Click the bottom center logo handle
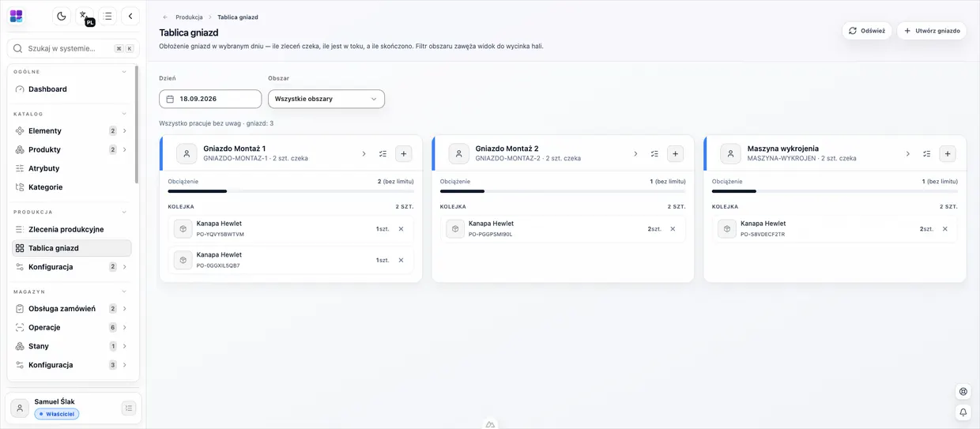The height and width of the screenshot is (429, 980). 490,424
